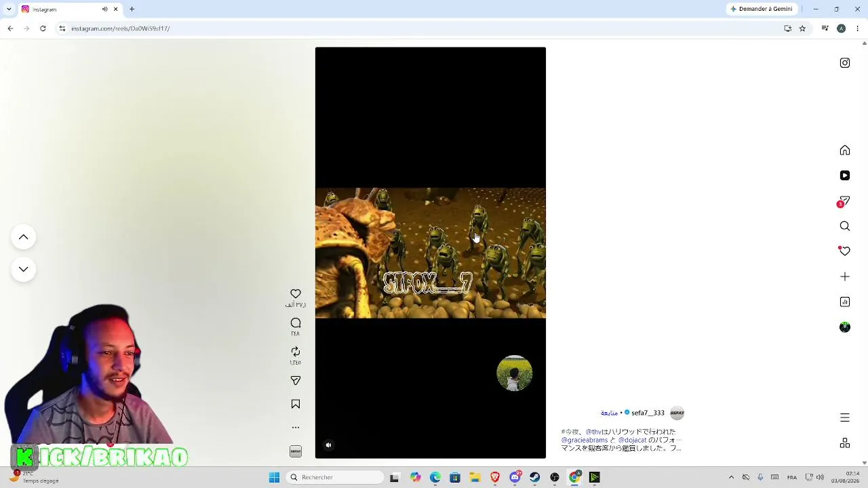Open the media controls icon in Chrome toolbar
The image size is (868, 488).
pyautogui.click(x=825, y=28)
